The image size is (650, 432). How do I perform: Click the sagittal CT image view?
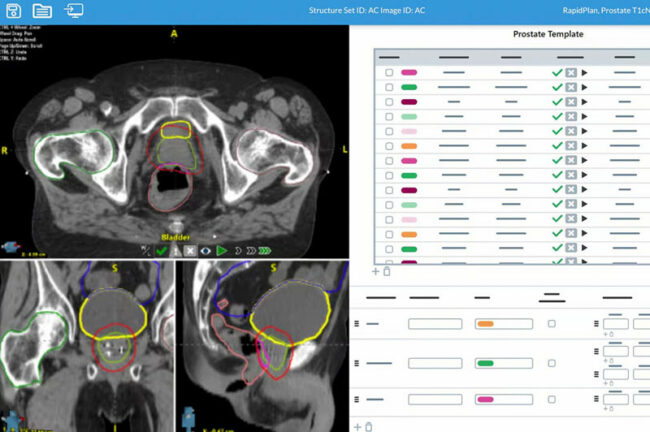coord(263,346)
